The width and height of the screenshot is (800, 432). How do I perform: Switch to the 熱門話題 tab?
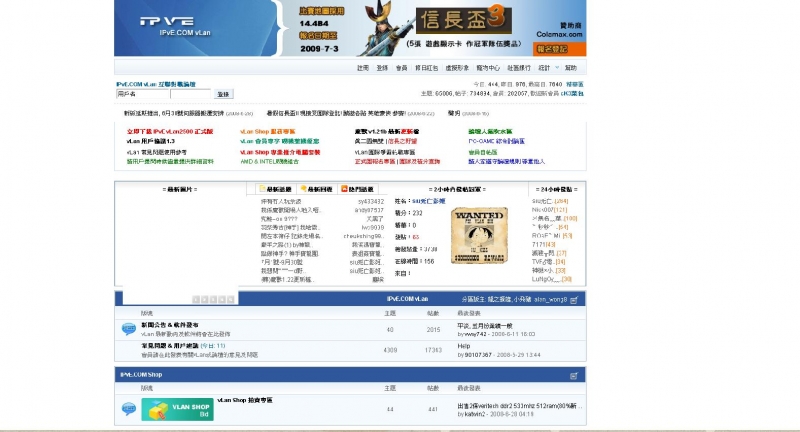click(x=358, y=189)
